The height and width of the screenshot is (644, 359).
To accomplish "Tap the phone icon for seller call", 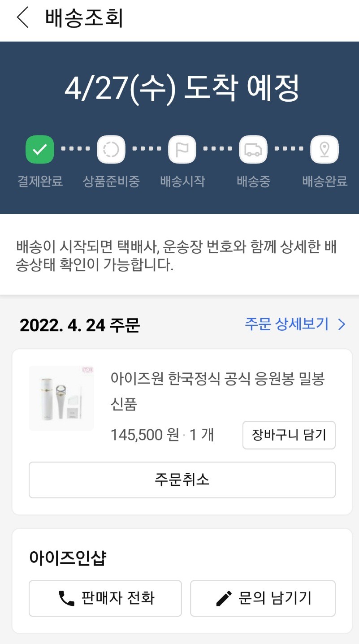I will pos(66,598).
